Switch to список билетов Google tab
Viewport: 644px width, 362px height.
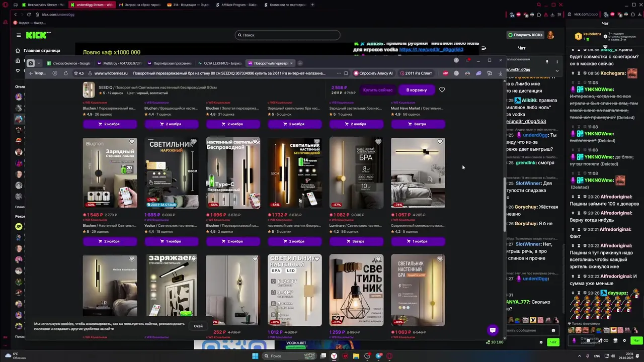point(68,63)
